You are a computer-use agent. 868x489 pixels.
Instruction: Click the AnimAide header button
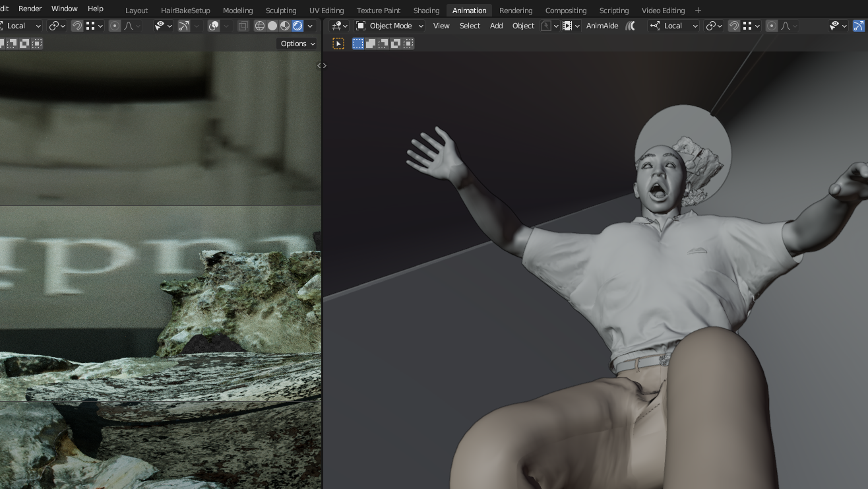(602, 26)
